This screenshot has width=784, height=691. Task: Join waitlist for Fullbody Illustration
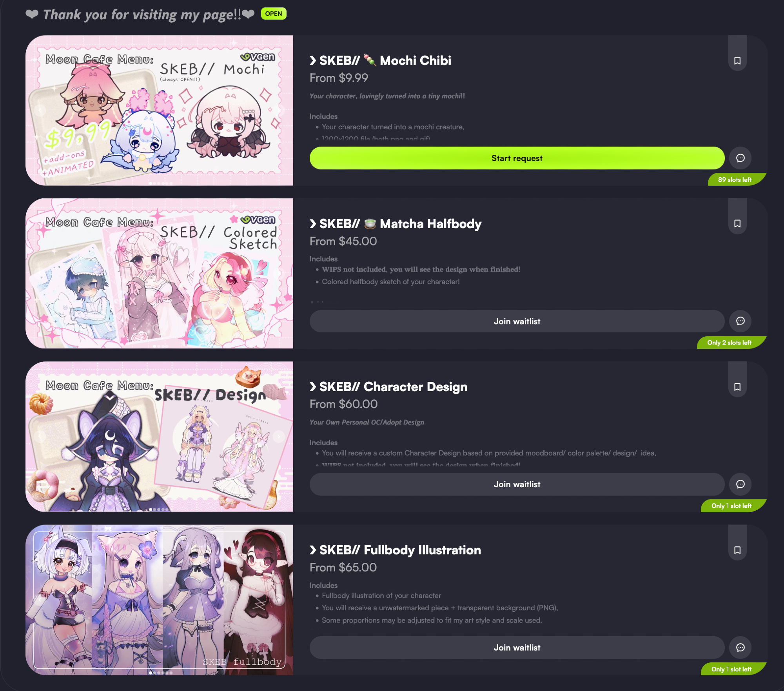click(517, 647)
